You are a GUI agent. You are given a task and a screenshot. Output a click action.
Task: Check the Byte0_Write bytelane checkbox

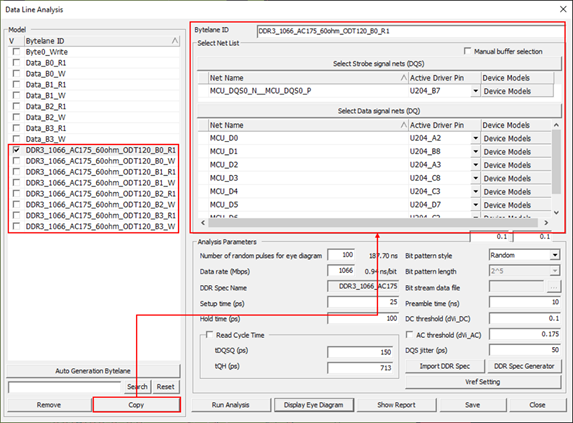click(x=16, y=52)
